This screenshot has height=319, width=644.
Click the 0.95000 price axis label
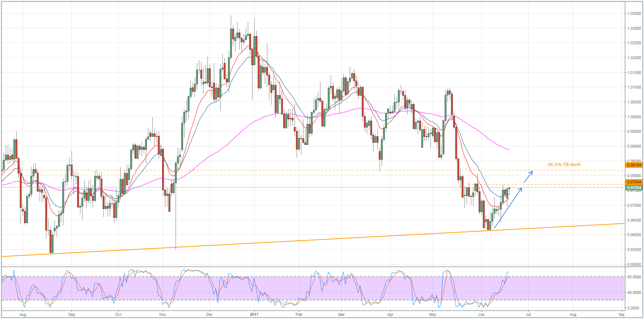click(634, 264)
